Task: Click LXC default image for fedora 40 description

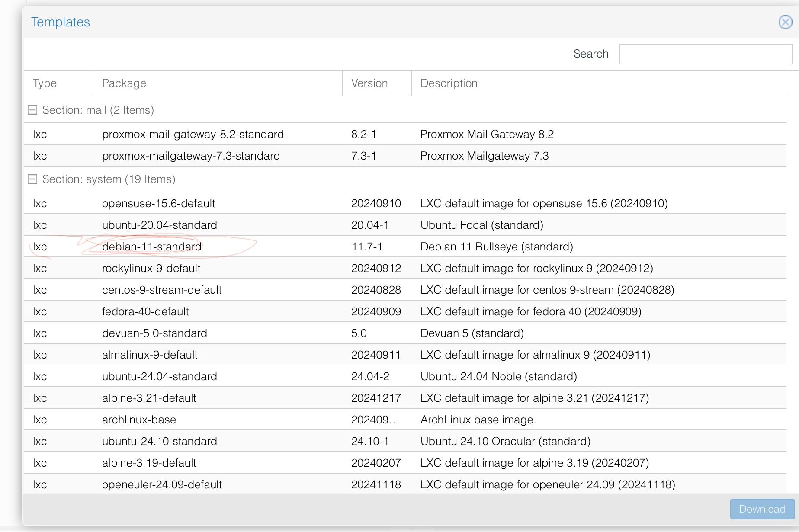Action: coord(531,311)
